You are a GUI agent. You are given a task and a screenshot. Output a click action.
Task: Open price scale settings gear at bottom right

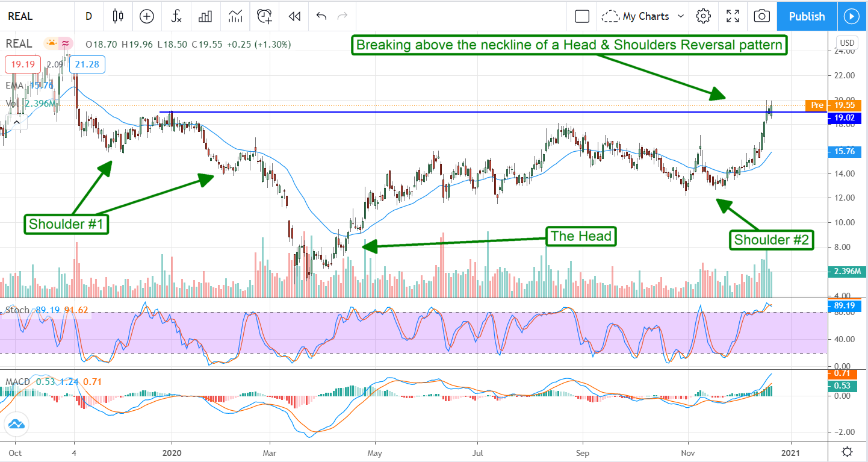847,452
